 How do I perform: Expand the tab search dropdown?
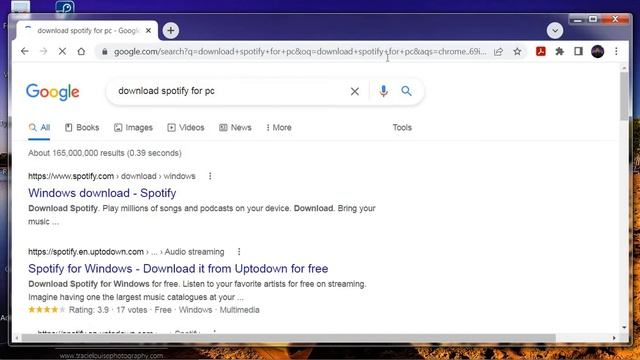(555, 31)
